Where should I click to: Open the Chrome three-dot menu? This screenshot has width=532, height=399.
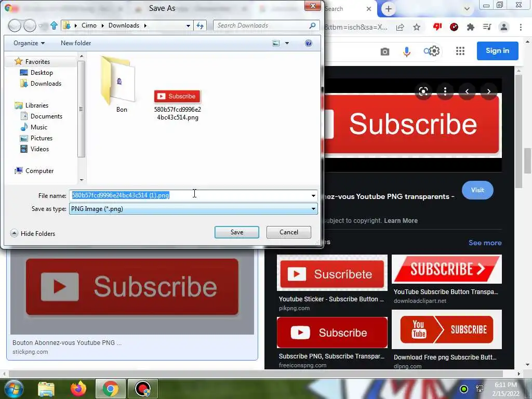click(521, 27)
